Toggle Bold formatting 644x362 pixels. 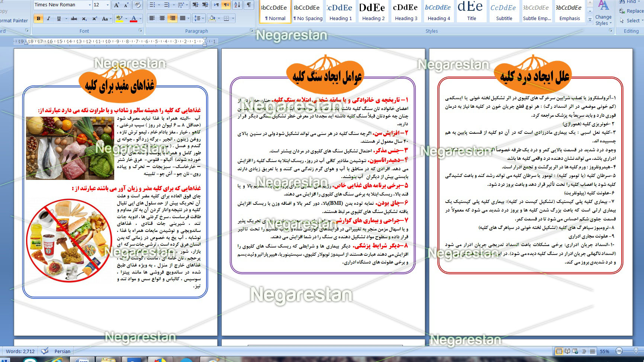coord(38,19)
